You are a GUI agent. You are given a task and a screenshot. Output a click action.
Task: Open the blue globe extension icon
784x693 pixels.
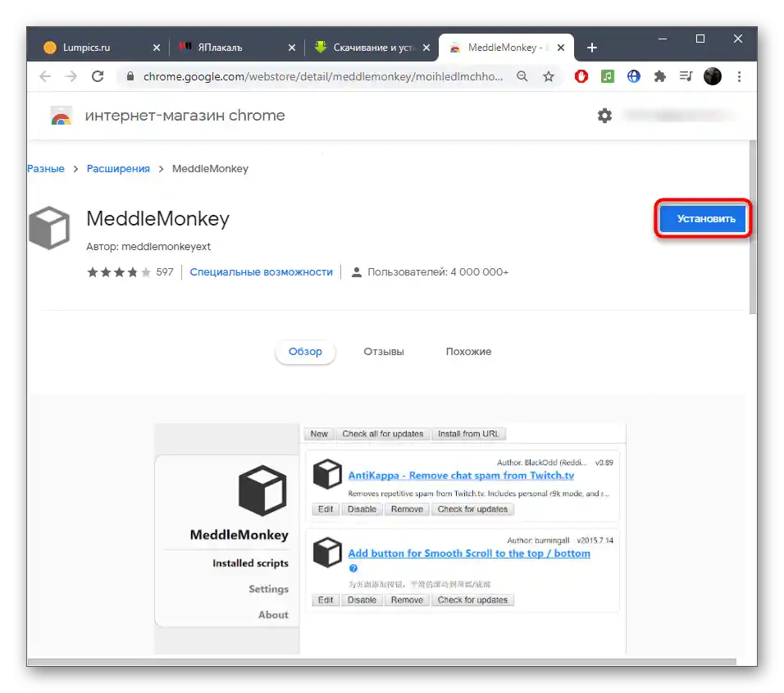coord(633,76)
